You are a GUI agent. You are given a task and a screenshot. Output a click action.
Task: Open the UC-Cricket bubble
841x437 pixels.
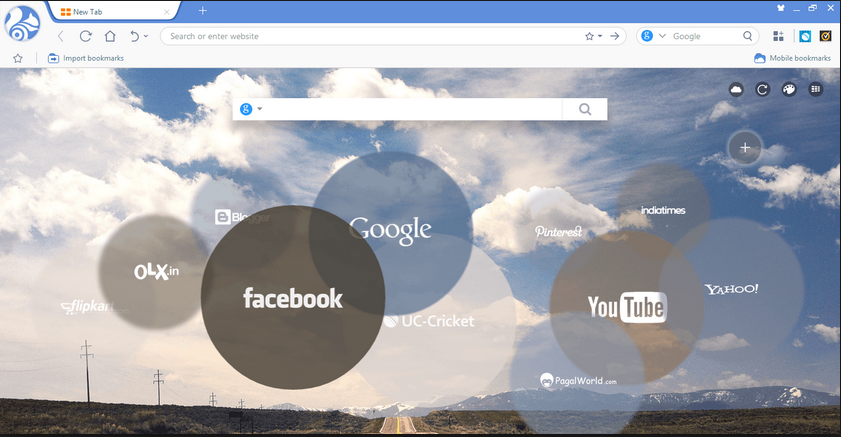[429, 321]
